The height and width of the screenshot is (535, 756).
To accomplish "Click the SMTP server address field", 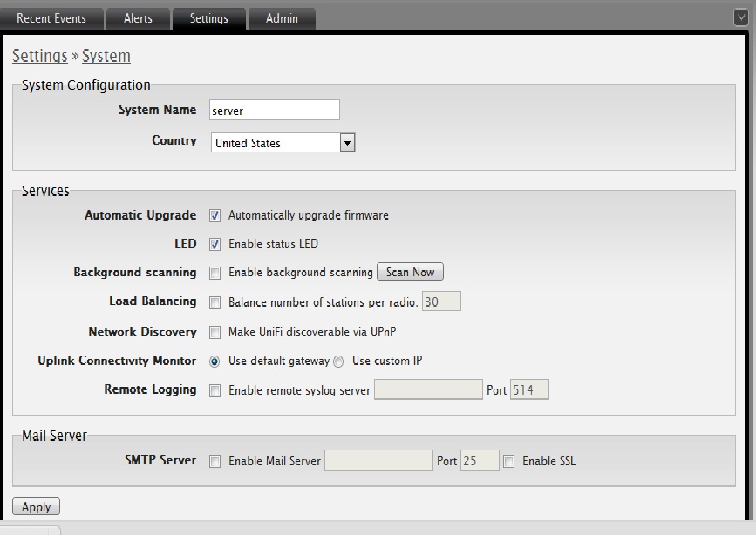I will point(378,460).
